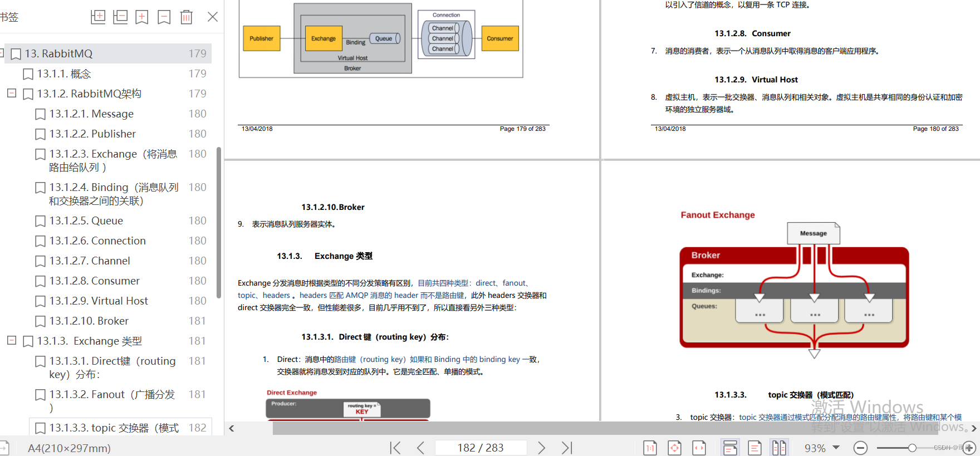Click heading 13.1.3. Exchange 类型 in page
980x456 pixels.
325,256
